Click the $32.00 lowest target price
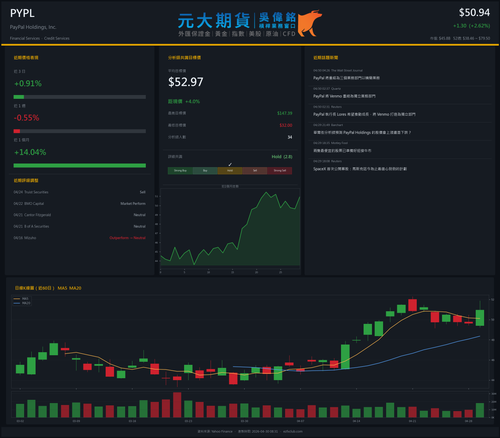The image size is (500, 438). [x=286, y=125]
